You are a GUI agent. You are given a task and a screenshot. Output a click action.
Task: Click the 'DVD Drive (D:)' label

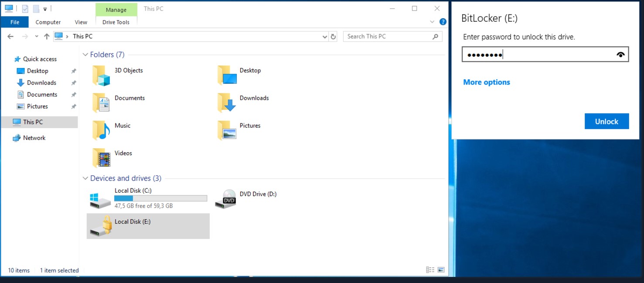point(258,194)
